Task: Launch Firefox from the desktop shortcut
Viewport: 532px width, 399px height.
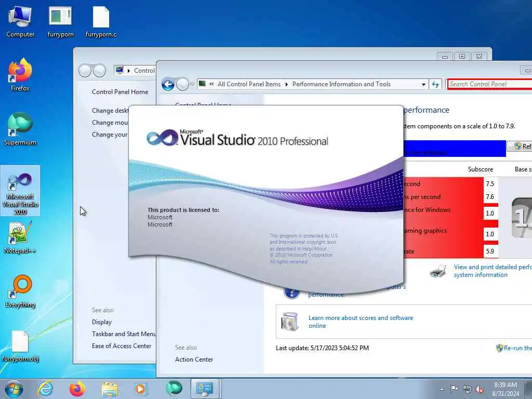Action: pyautogui.click(x=20, y=75)
